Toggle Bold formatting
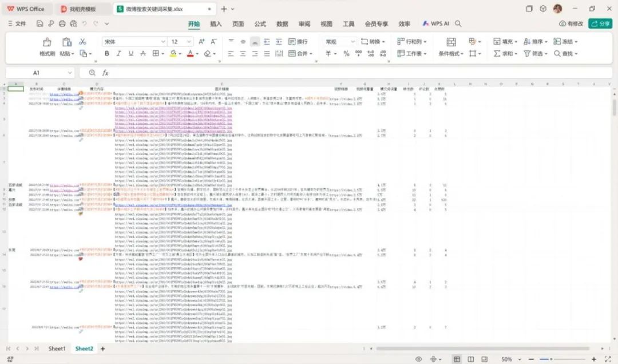 pos(106,53)
